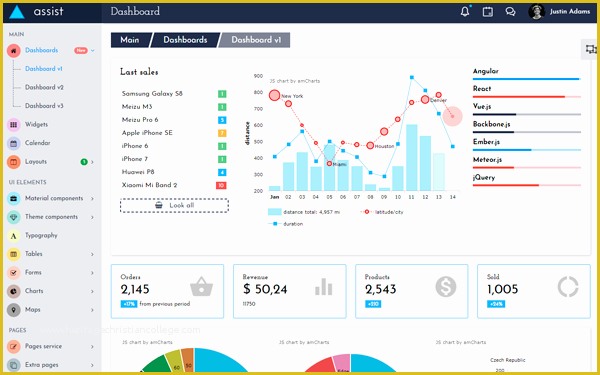Select Dashboard v1 in sidebar
600x375 pixels.
point(44,69)
